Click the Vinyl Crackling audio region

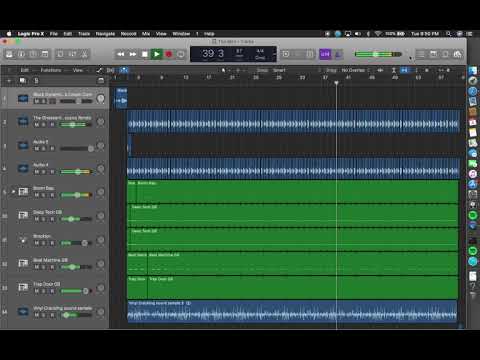click(292, 312)
